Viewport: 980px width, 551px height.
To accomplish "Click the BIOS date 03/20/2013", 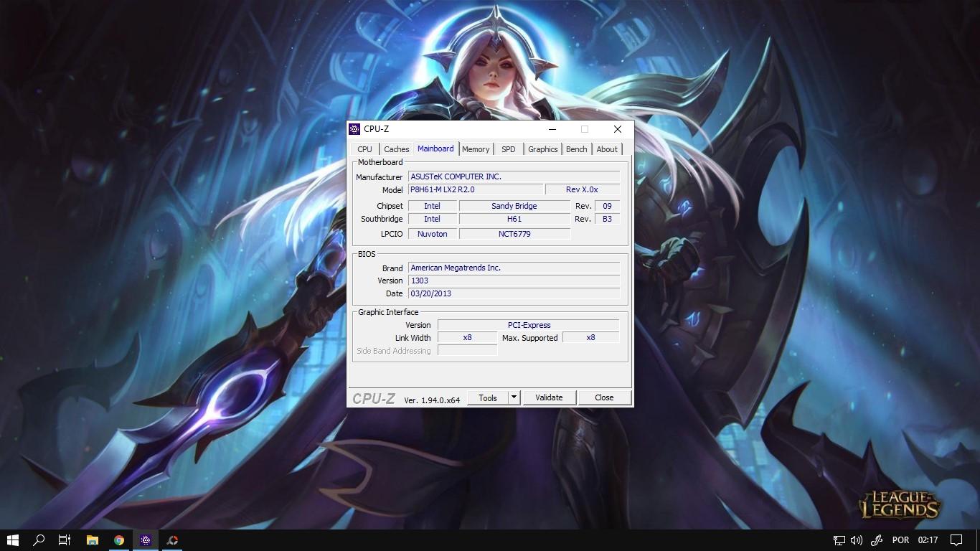I will (514, 293).
